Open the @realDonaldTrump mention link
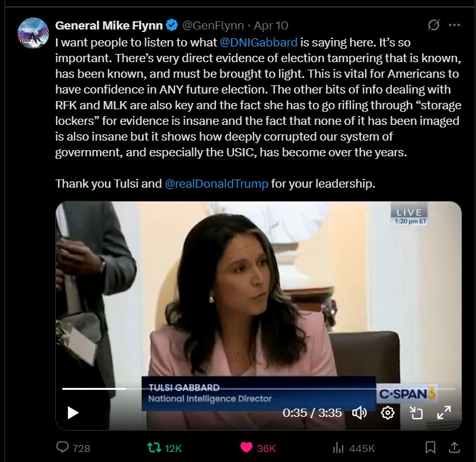The image size is (476, 462). pyautogui.click(x=217, y=184)
